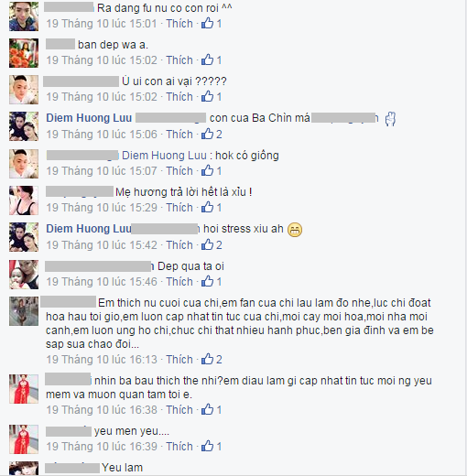This screenshot has width=467, height=476.
Task: Click thumbs-up icon on 16:13 comment
Action: pyautogui.click(x=207, y=359)
